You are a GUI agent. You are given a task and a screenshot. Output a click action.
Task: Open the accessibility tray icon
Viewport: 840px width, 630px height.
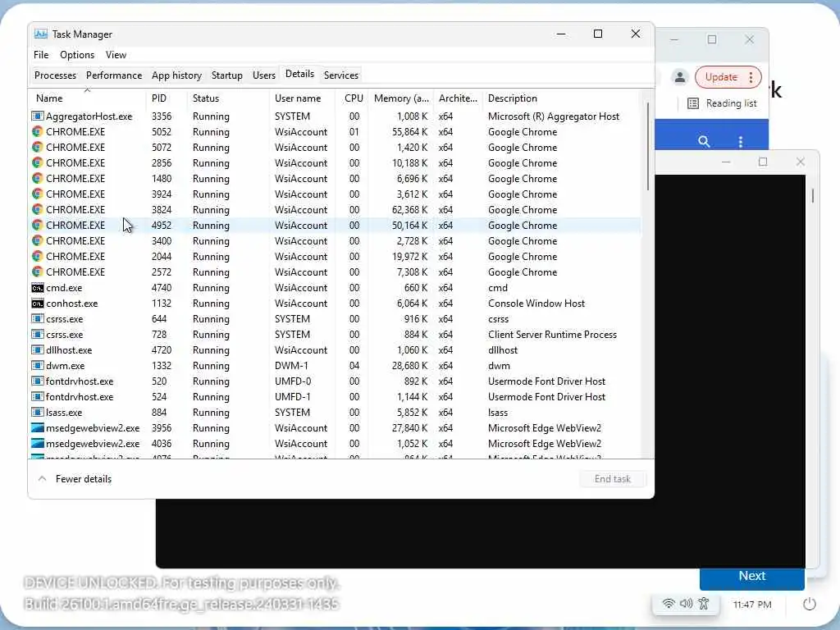[x=704, y=604]
